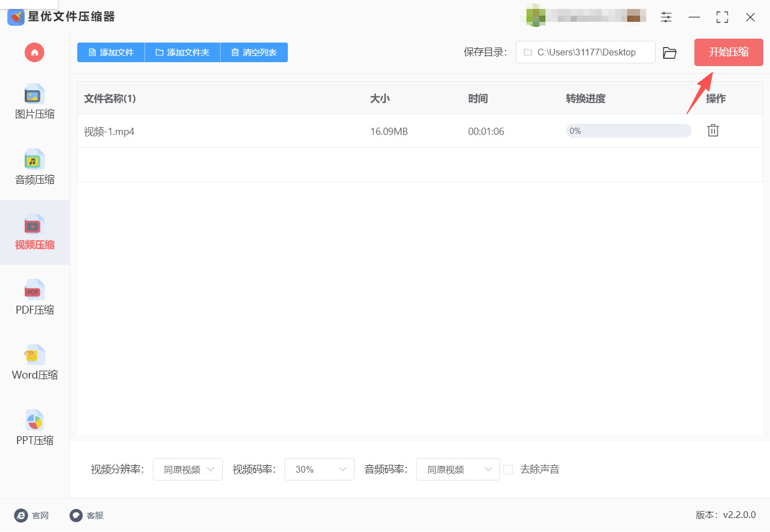Open the 图片压缩 image compression section
This screenshot has height=532, width=770.
click(35, 102)
